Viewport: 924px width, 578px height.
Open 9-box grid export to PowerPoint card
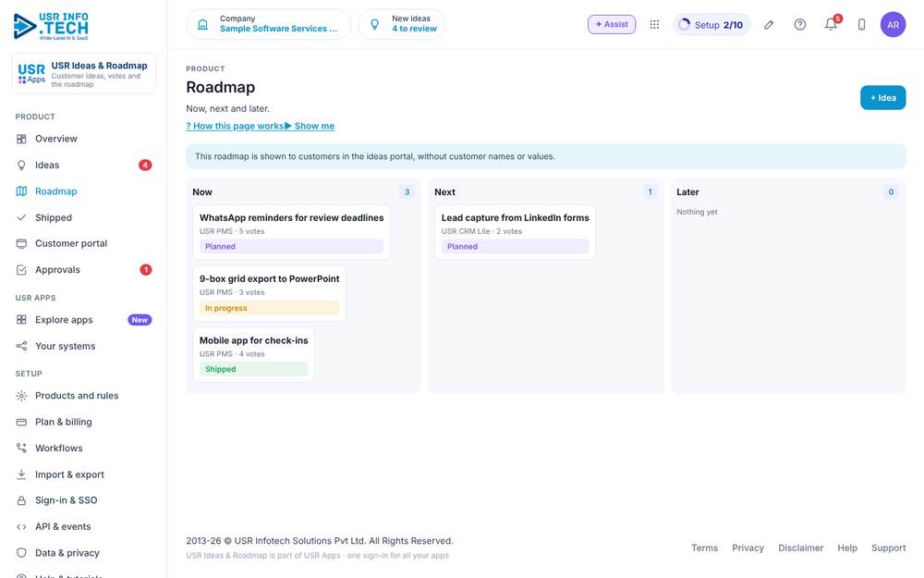click(269, 293)
